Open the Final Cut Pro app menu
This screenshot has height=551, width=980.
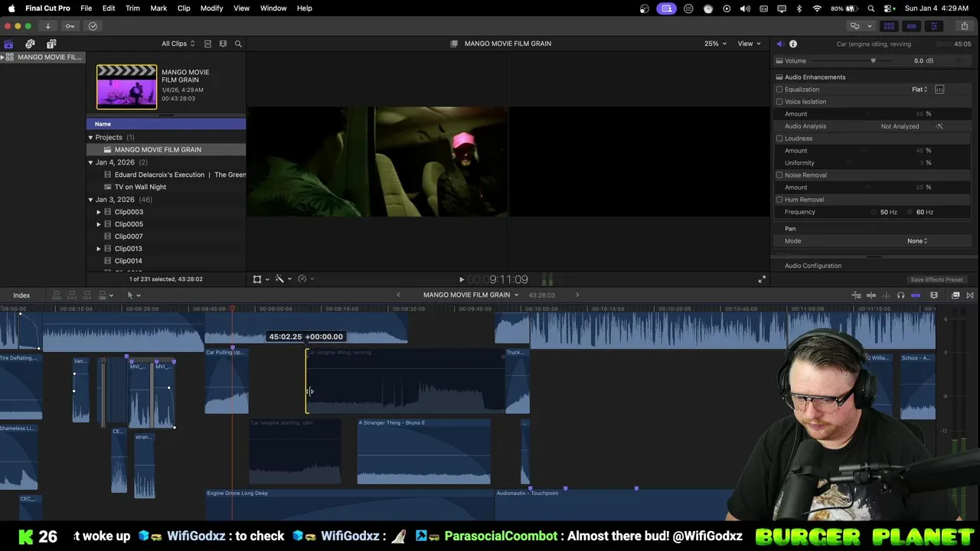tap(47, 8)
